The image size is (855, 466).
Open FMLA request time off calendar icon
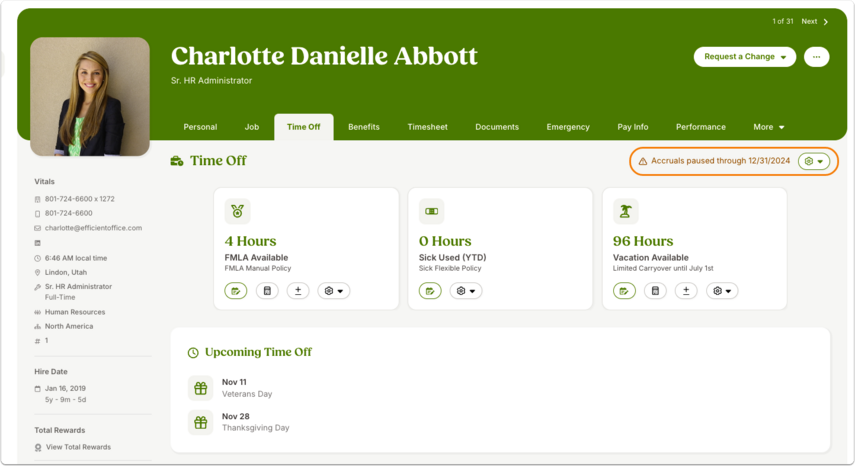coord(236,291)
